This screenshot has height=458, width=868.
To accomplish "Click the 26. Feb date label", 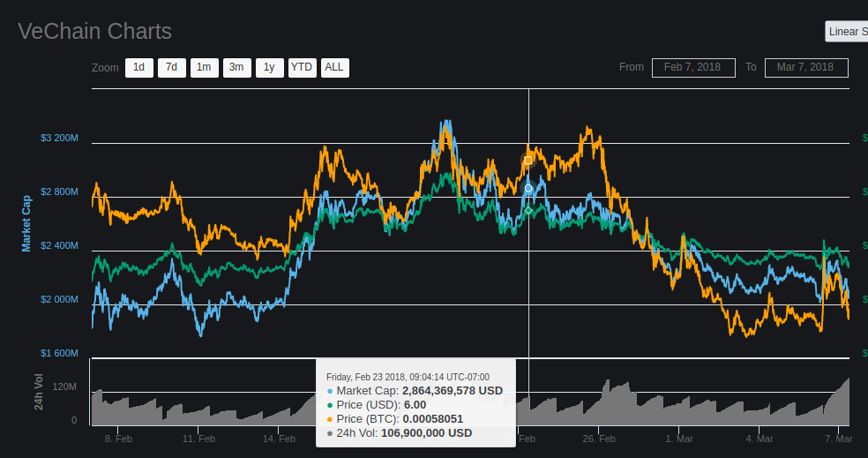I will tap(599, 439).
